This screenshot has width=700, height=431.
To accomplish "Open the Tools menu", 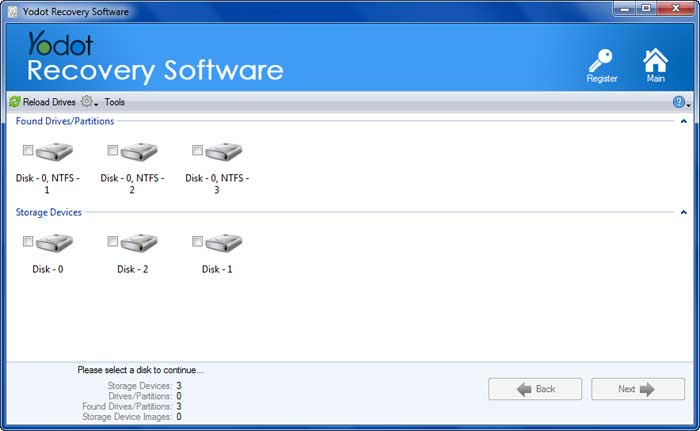I will tap(115, 102).
